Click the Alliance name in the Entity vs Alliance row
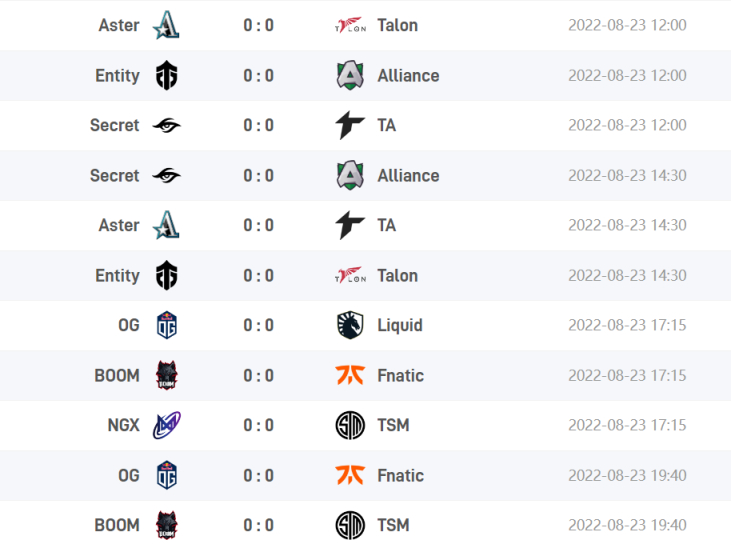This screenshot has width=731, height=548. tap(408, 76)
